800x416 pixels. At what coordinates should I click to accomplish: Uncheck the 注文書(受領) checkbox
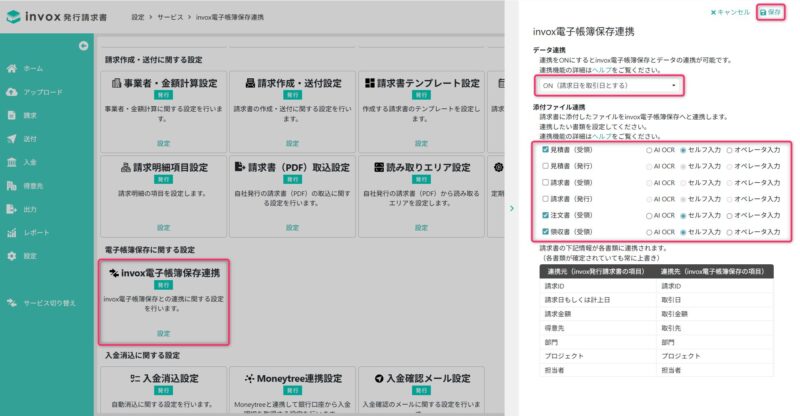pyautogui.click(x=545, y=215)
